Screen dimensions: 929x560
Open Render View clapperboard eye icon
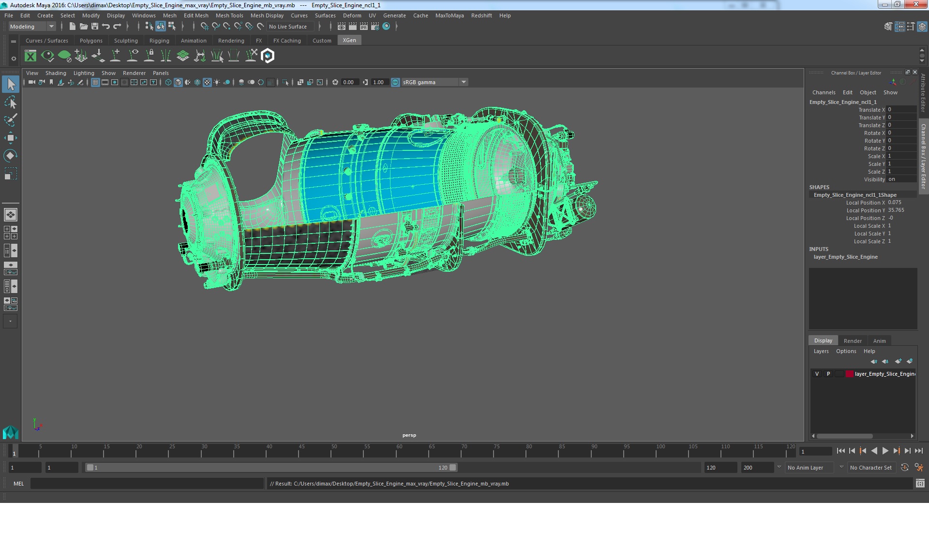tap(341, 27)
